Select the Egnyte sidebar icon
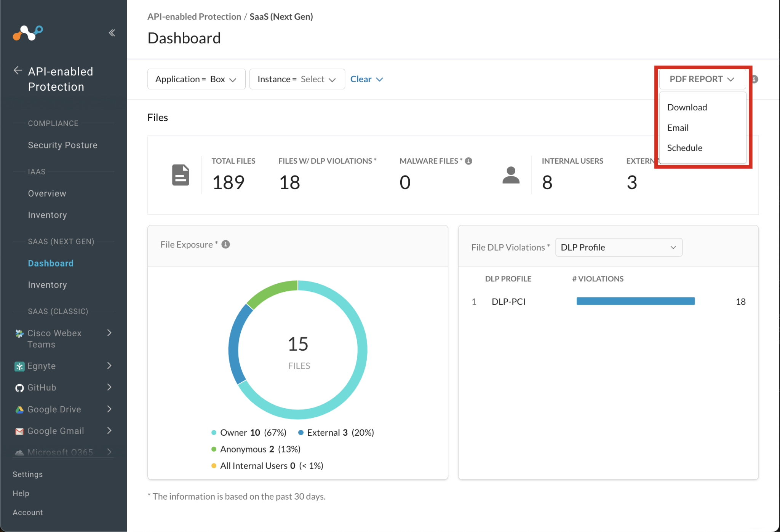The height and width of the screenshot is (532, 780). point(19,366)
